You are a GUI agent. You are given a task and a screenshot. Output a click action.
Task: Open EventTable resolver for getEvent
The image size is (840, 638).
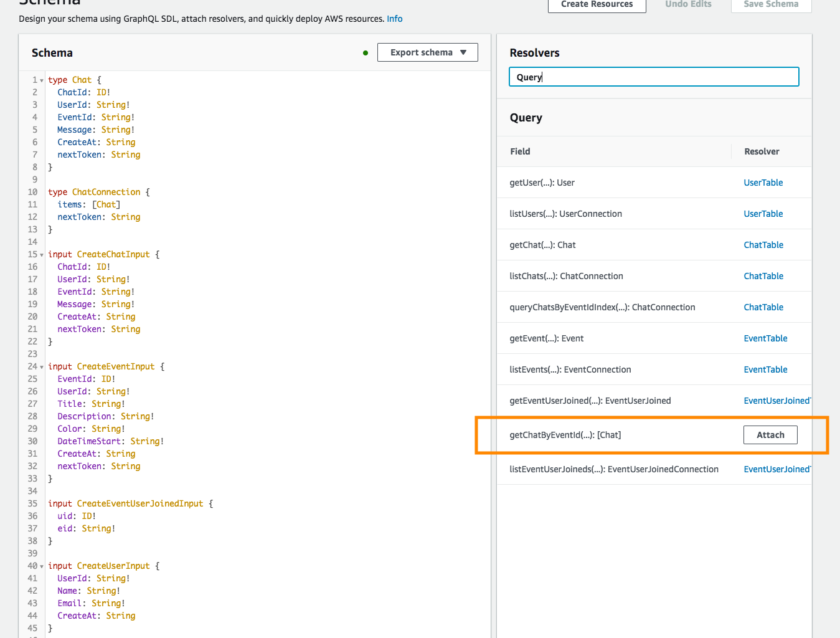(x=765, y=338)
